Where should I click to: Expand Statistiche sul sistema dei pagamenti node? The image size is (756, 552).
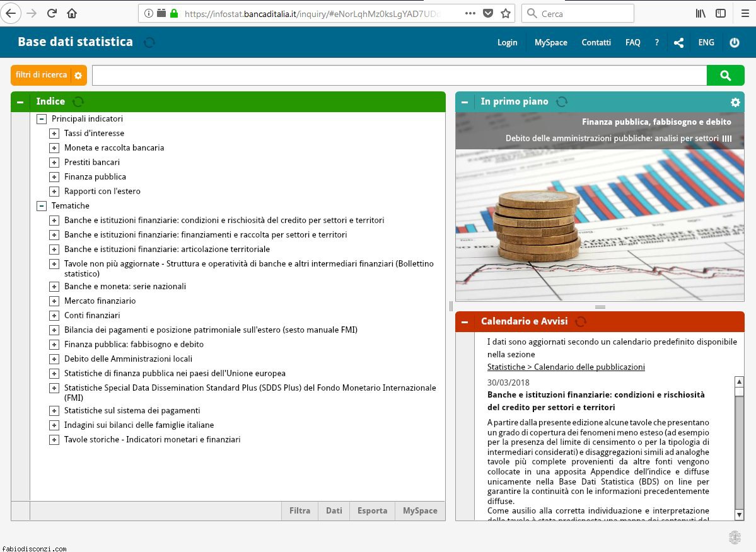(x=54, y=411)
